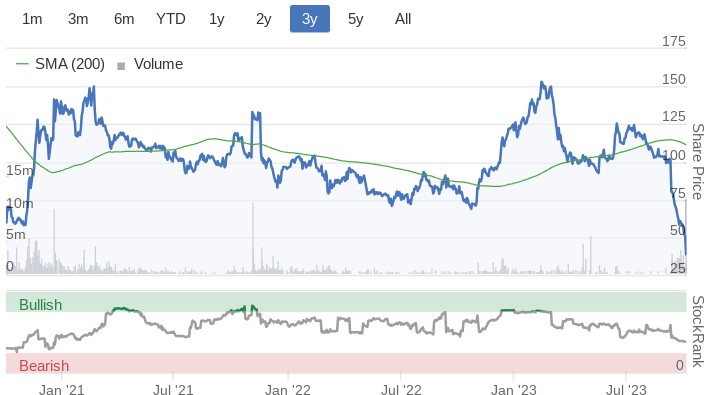Click the grey Volume legend square
713x395 pixels.
[x=121, y=66]
